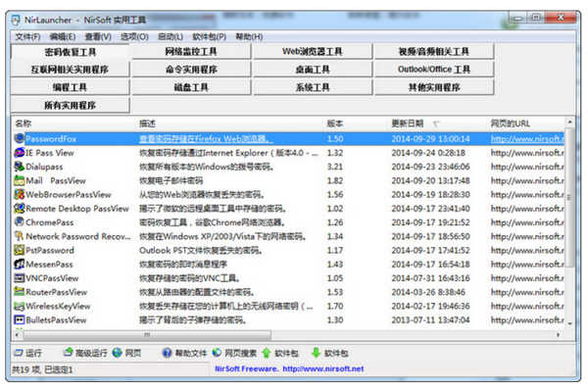
Task: Switch to 视频/音频相关工具 category tab
Action: click(434, 51)
